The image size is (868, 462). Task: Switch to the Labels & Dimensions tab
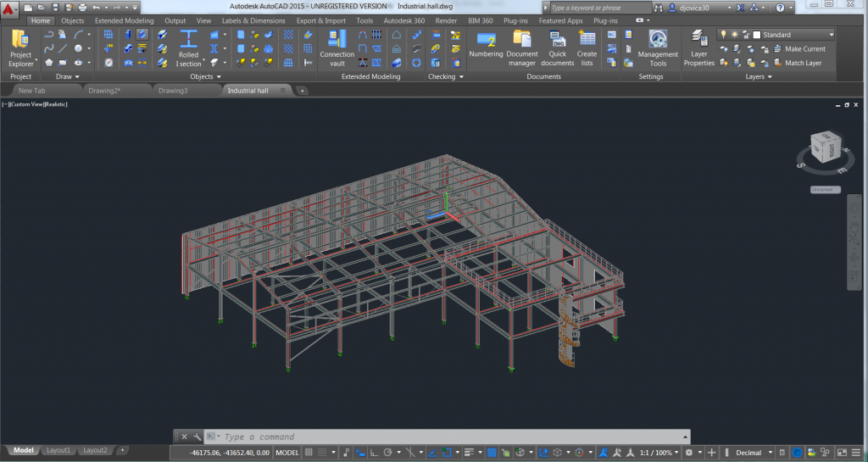pos(253,20)
